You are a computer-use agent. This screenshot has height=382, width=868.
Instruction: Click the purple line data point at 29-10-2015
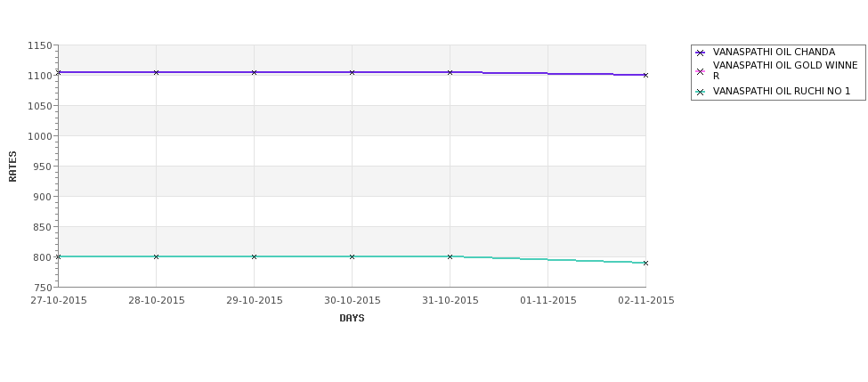[x=254, y=72]
